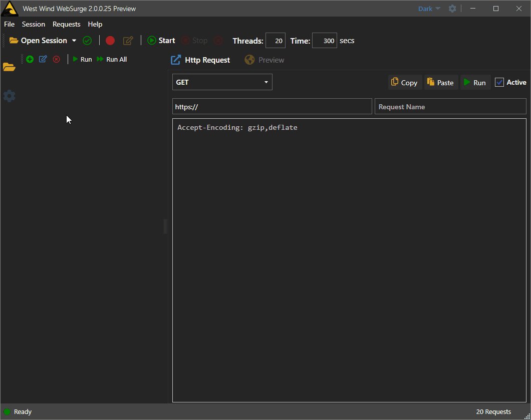Maximize the WebSurge window
This screenshot has height=420, width=531.
click(496, 9)
